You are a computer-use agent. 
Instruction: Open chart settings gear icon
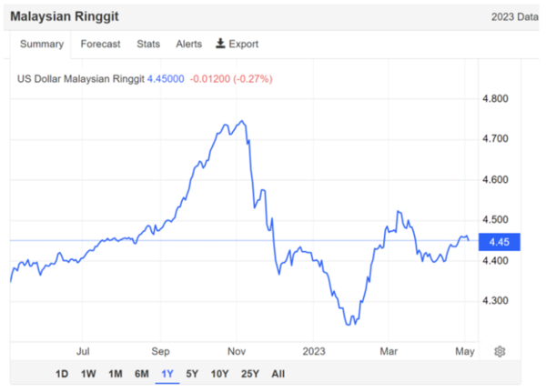click(x=500, y=351)
